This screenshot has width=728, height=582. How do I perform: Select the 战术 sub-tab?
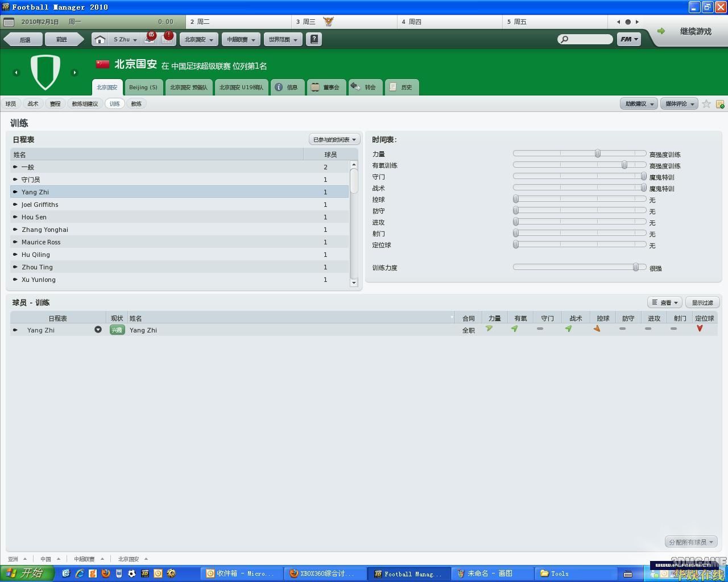pyautogui.click(x=33, y=104)
